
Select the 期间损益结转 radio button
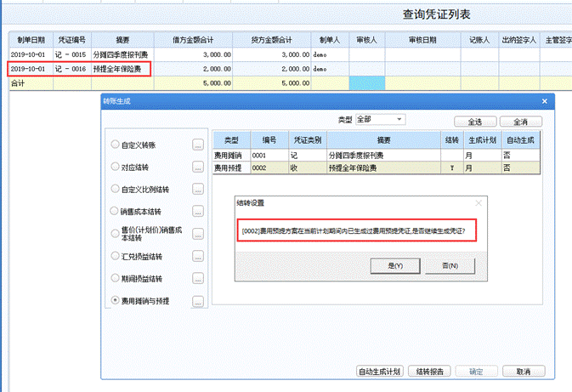click(x=116, y=278)
